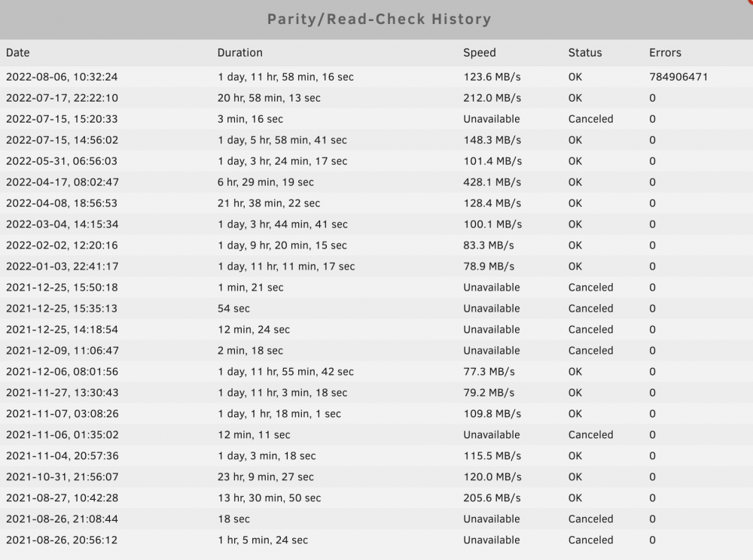Click the 109.8 MB/s speed value
This screenshot has height=560, width=753.
(492, 414)
